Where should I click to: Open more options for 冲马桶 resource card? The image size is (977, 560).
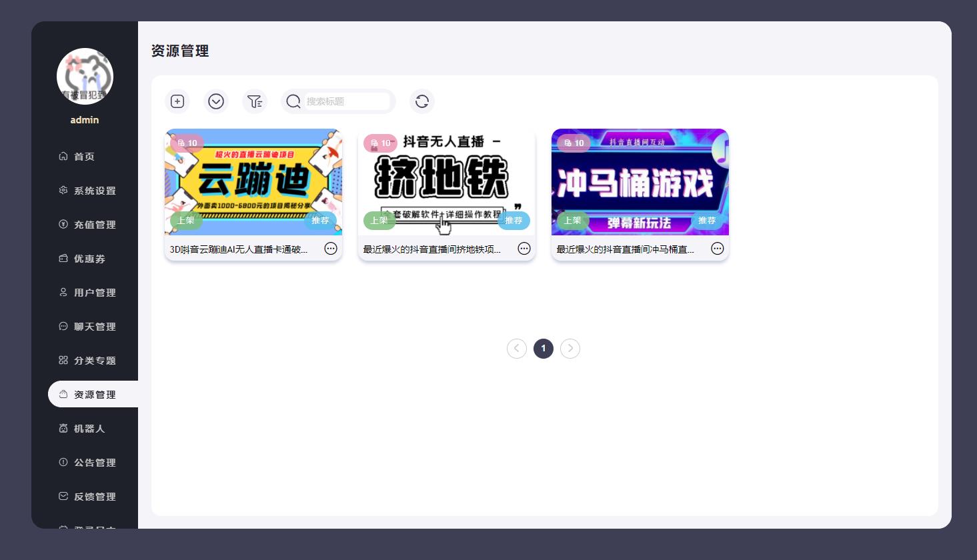tap(718, 249)
